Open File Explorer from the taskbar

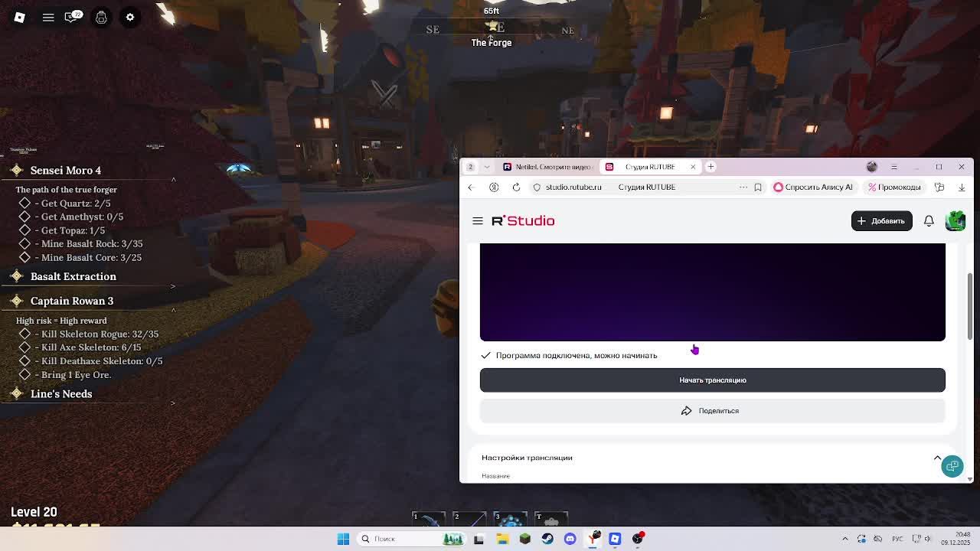click(x=502, y=539)
